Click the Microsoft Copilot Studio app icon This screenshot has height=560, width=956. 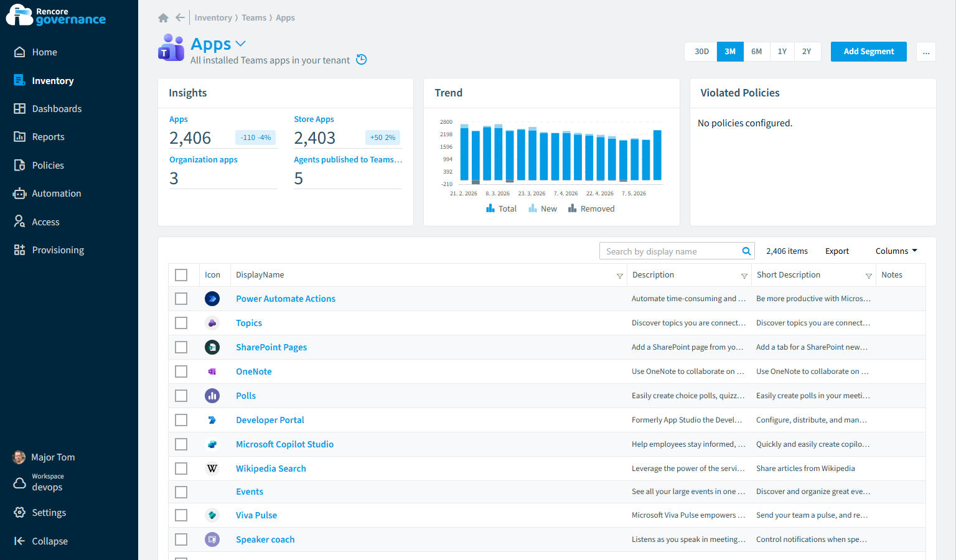[x=212, y=444]
